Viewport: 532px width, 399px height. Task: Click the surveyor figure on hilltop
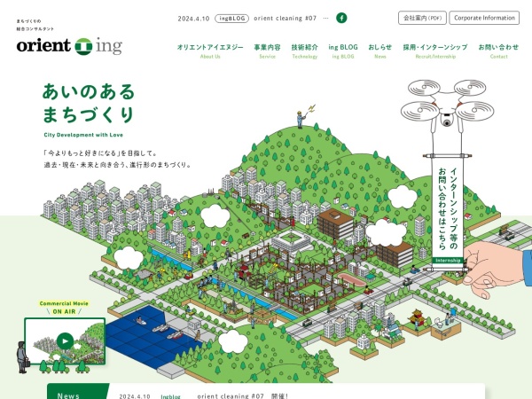pyautogui.click(x=301, y=120)
